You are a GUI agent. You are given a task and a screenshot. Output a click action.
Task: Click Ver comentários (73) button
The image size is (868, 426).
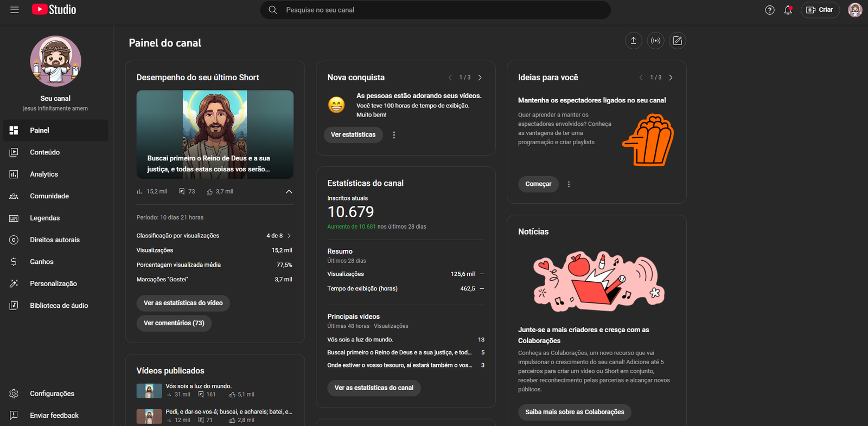(x=174, y=323)
